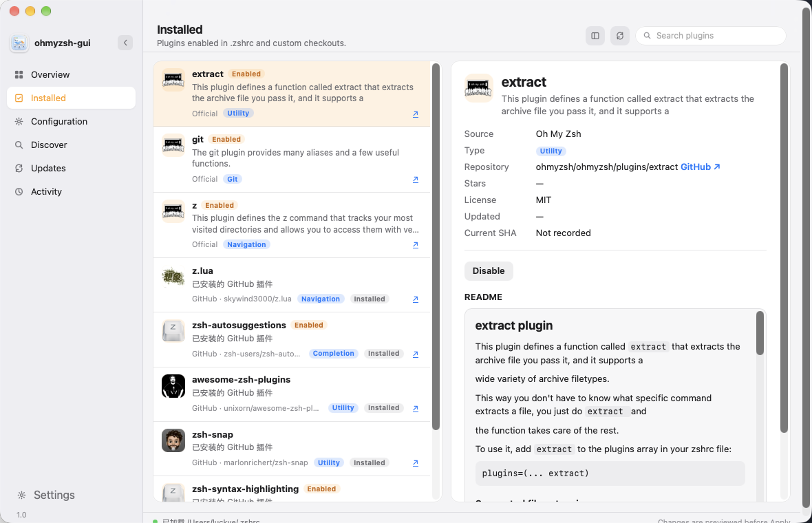Open the Discover section
This screenshot has width=812, height=523.
click(71, 145)
